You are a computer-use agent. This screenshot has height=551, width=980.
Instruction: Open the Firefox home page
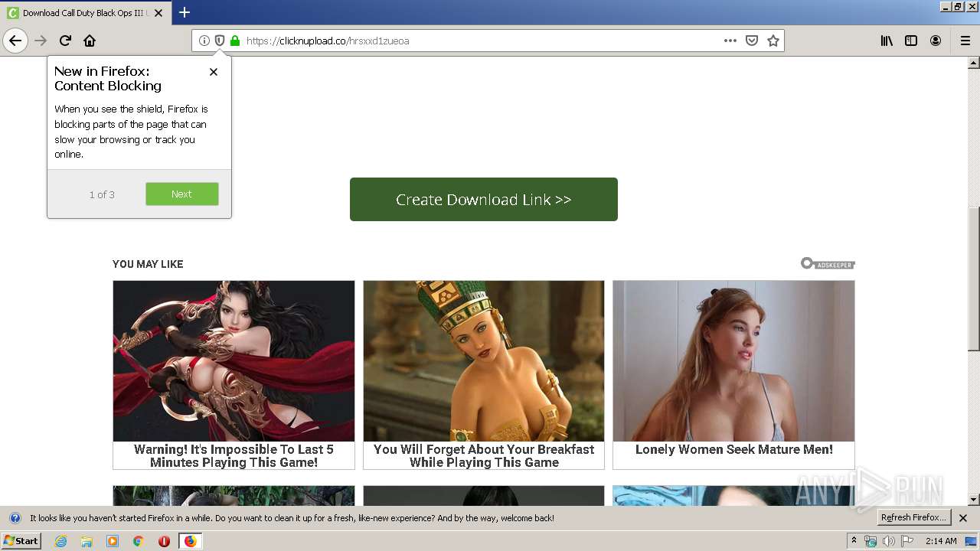90,41
